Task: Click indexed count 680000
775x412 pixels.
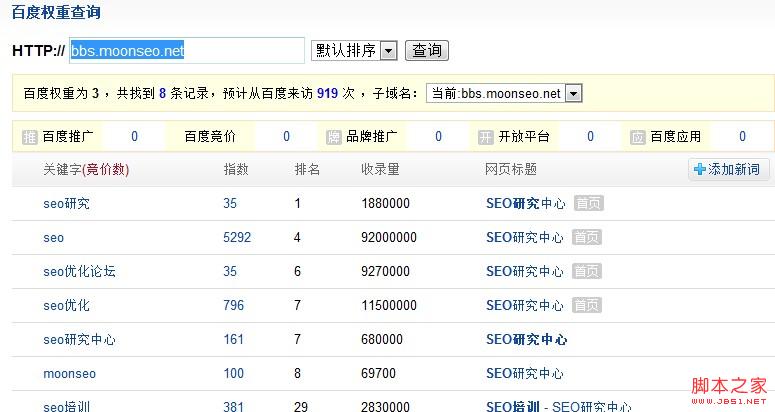Action: (382, 339)
